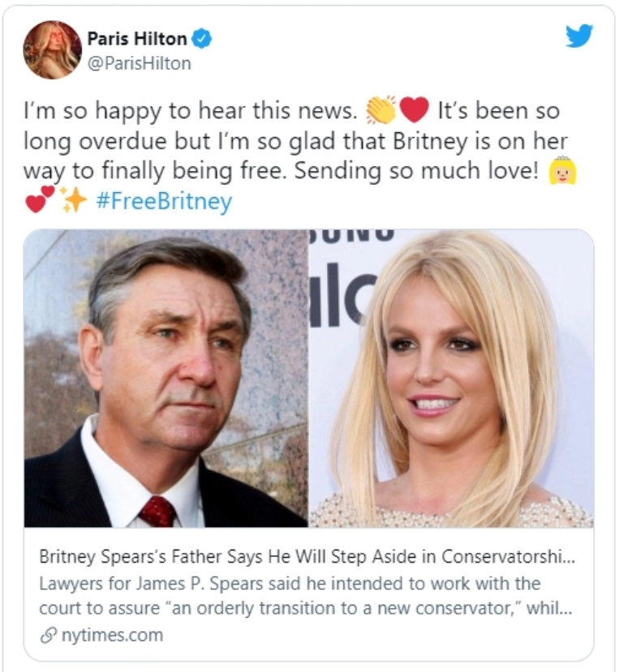Click the 'Sending so much love!' sentence
The height and width of the screenshot is (672, 623).
pos(416,171)
